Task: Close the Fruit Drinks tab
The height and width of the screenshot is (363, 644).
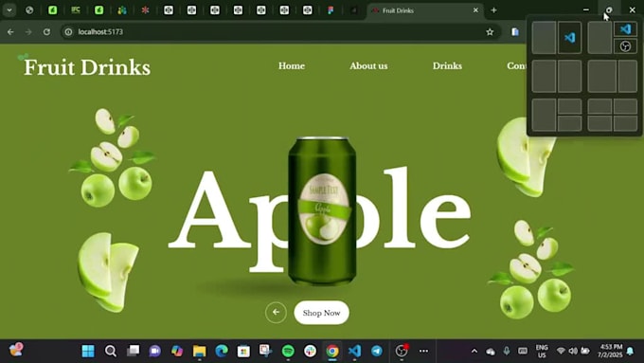Action: [x=475, y=10]
